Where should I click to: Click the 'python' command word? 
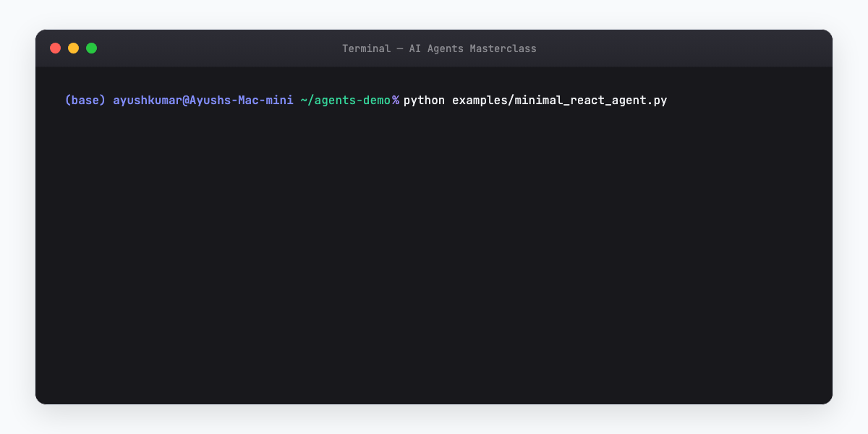click(425, 101)
